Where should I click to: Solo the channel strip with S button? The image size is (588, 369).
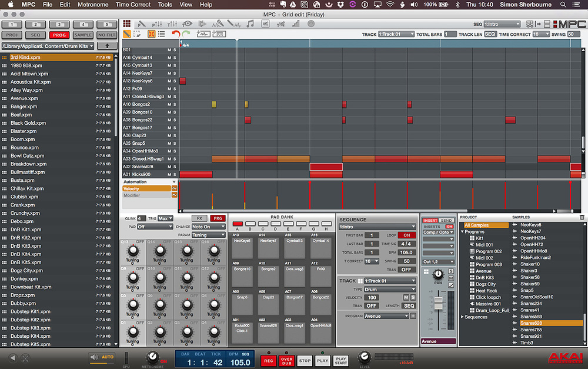click(x=451, y=271)
